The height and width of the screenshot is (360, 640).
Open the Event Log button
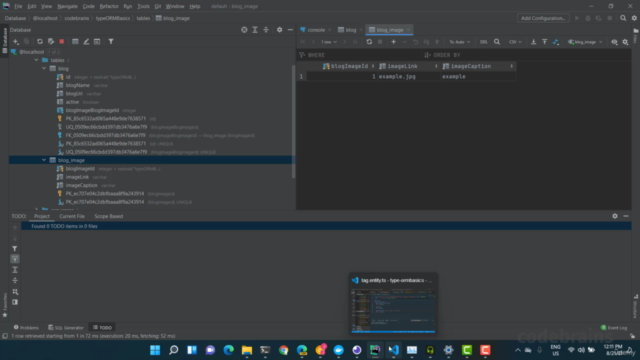(x=614, y=327)
